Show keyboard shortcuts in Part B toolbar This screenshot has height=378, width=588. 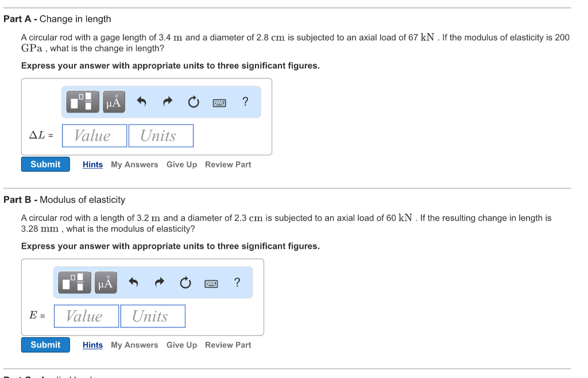211,284
